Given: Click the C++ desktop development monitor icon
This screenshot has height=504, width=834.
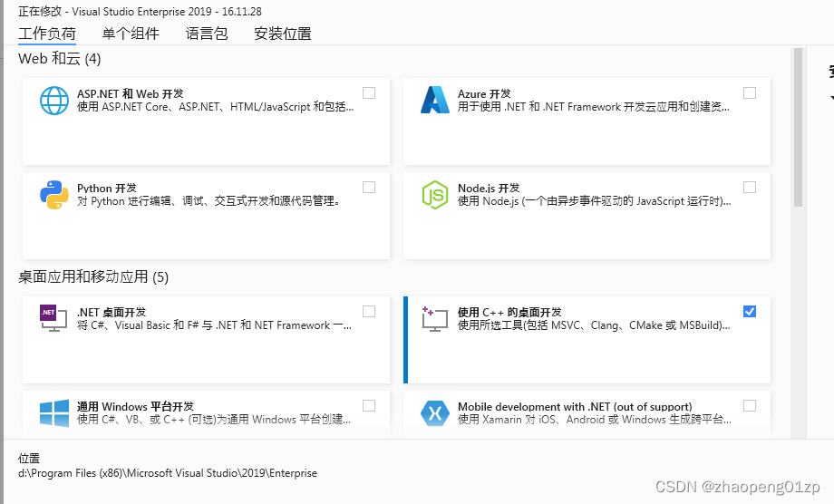Looking at the screenshot, I should click(434, 318).
